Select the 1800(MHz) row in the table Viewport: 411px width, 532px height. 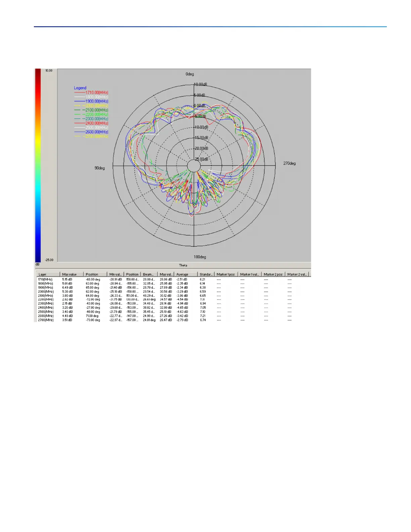tap(173, 283)
